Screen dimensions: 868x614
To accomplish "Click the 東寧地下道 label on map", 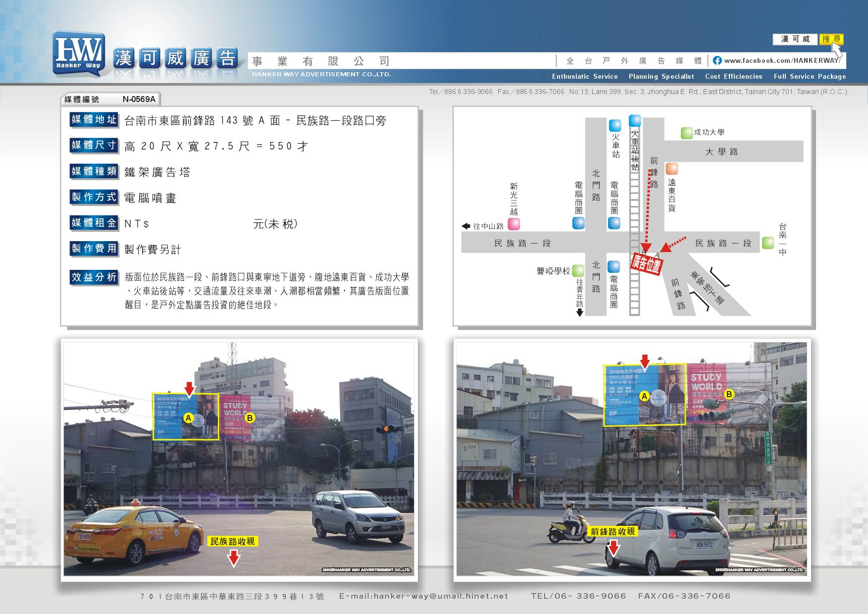I will click(708, 288).
